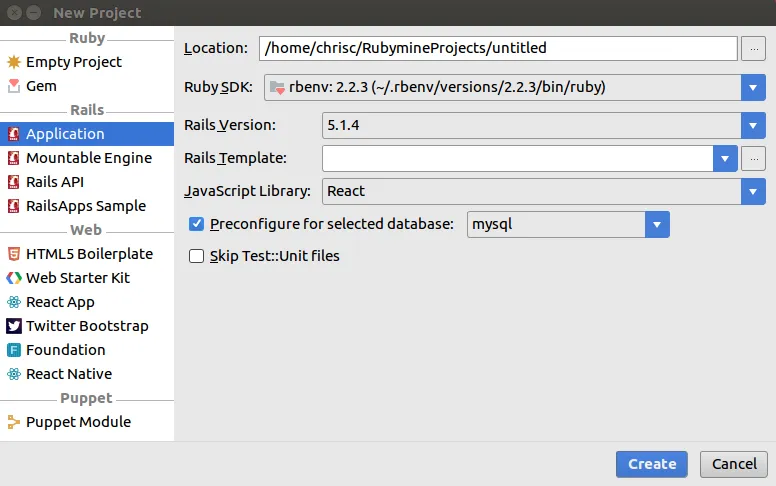Viewport: 776px width, 486px height.
Task: Open the Rails Template dropdown arrow
Action: click(x=725, y=159)
